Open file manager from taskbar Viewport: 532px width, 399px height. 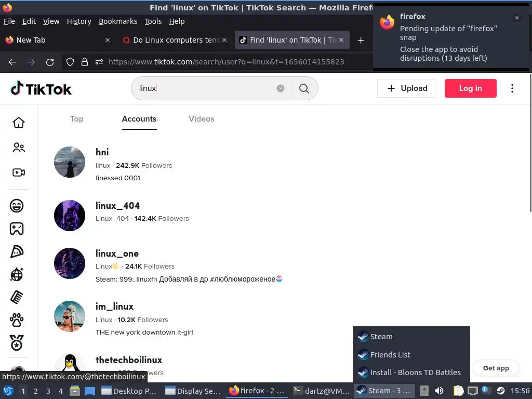pyautogui.click(x=75, y=391)
